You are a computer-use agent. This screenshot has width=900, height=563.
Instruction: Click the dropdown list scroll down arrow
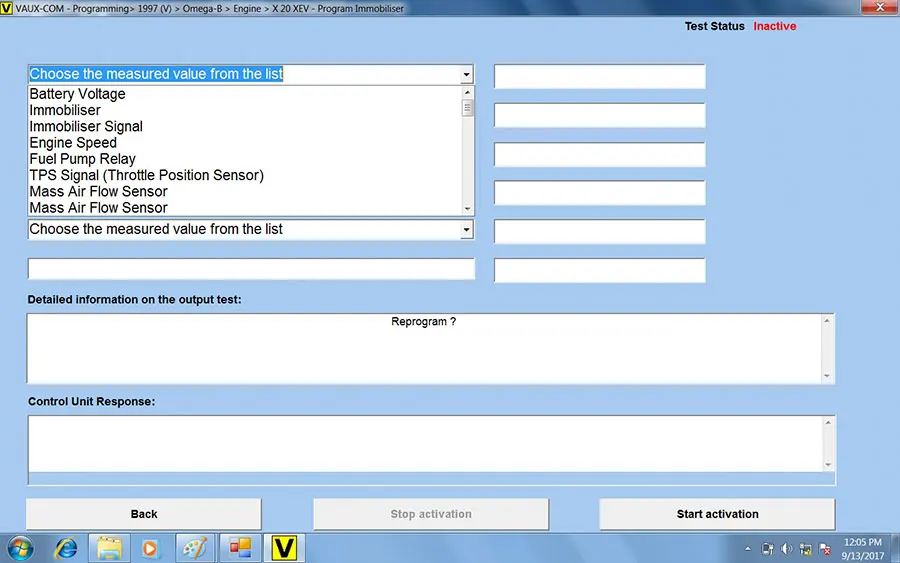click(467, 209)
